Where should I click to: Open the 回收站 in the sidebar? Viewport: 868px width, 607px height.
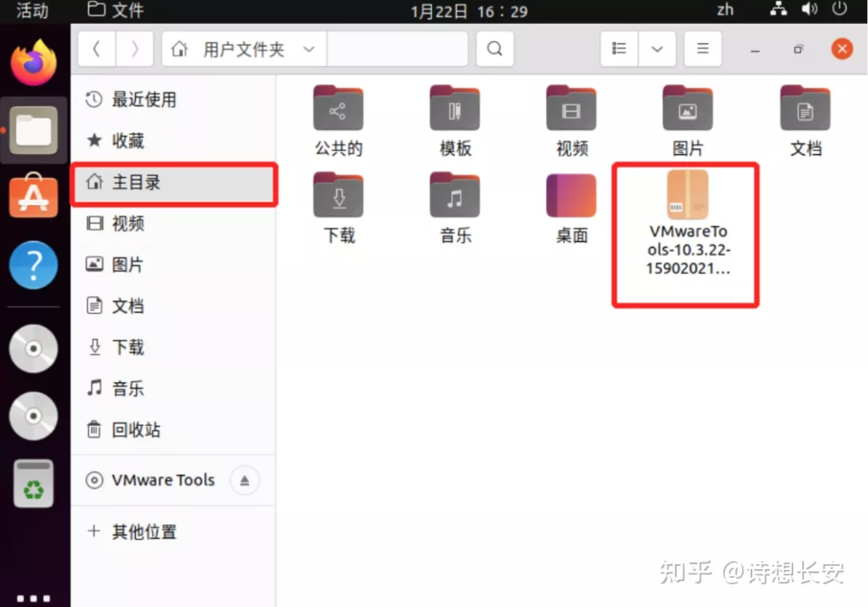click(x=134, y=430)
